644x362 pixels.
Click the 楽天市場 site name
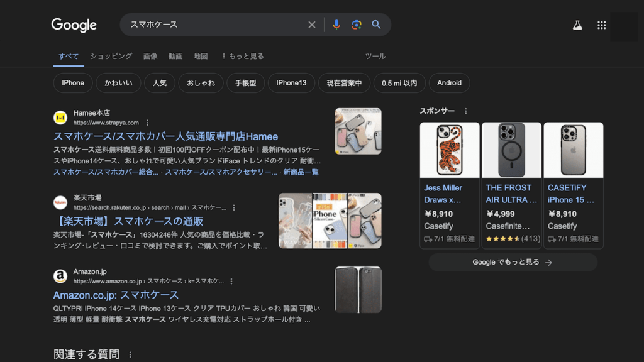pos(87,198)
